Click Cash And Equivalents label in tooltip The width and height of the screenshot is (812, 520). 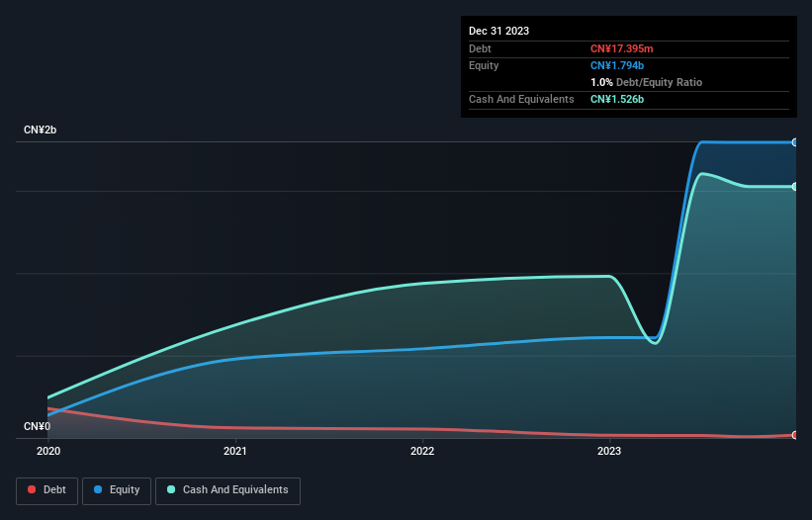(521, 99)
